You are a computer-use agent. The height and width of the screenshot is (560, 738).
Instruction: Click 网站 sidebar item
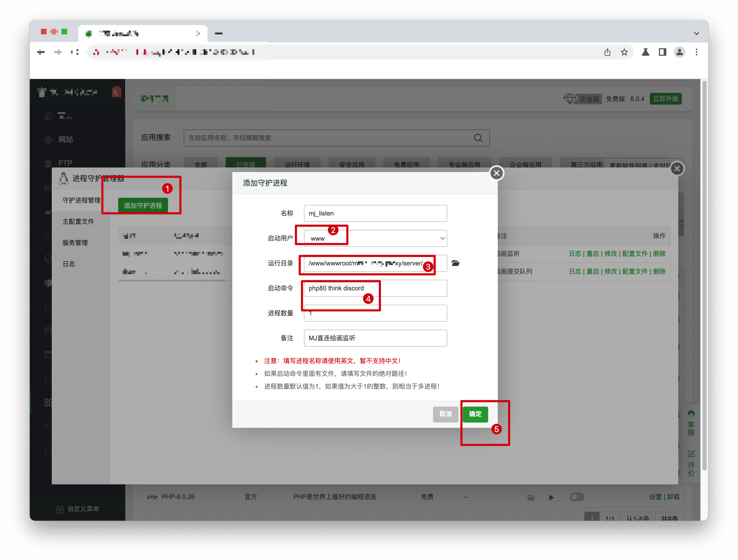(65, 139)
